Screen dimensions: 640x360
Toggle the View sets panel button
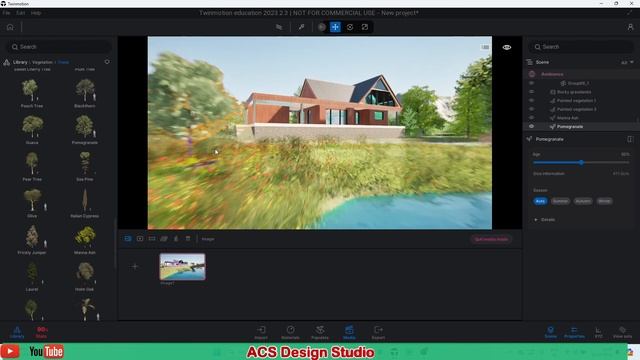(622, 332)
